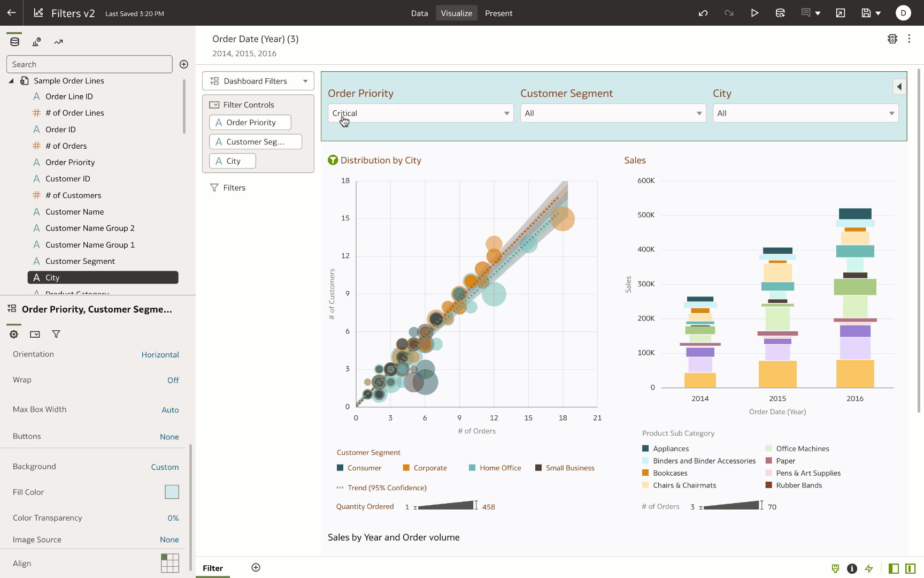Image resolution: width=924 pixels, height=578 pixels.
Task: Click the save icon
Action: coord(866,13)
